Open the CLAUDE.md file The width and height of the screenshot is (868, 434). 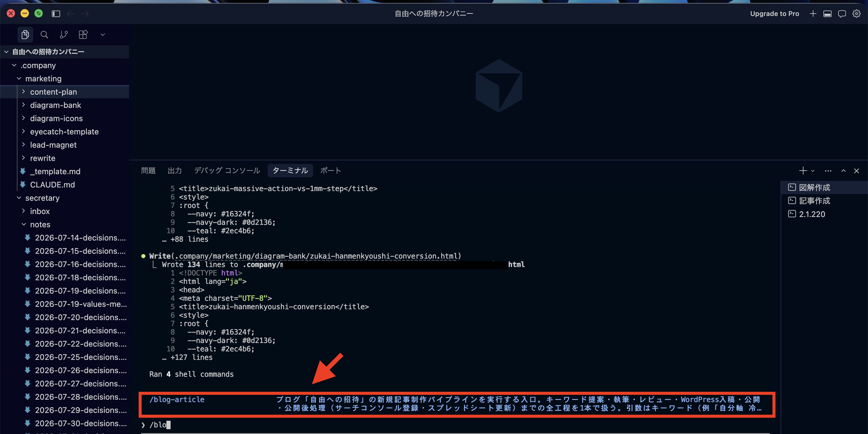point(64,185)
